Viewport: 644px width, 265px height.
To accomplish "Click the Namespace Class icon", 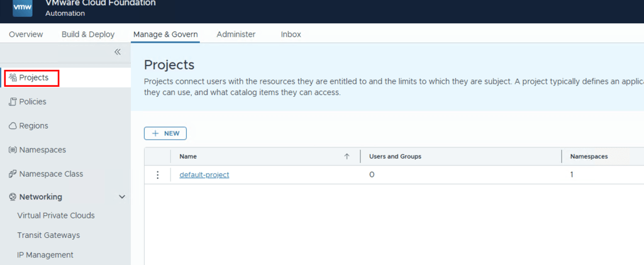I will point(13,174).
